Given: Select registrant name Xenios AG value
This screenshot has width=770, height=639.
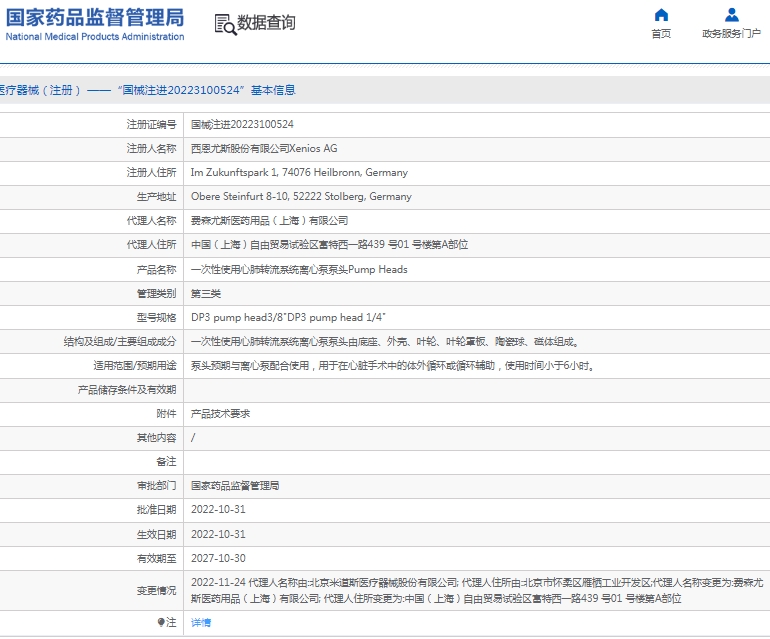Looking at the screenshot, I should [x=264, y=148].
